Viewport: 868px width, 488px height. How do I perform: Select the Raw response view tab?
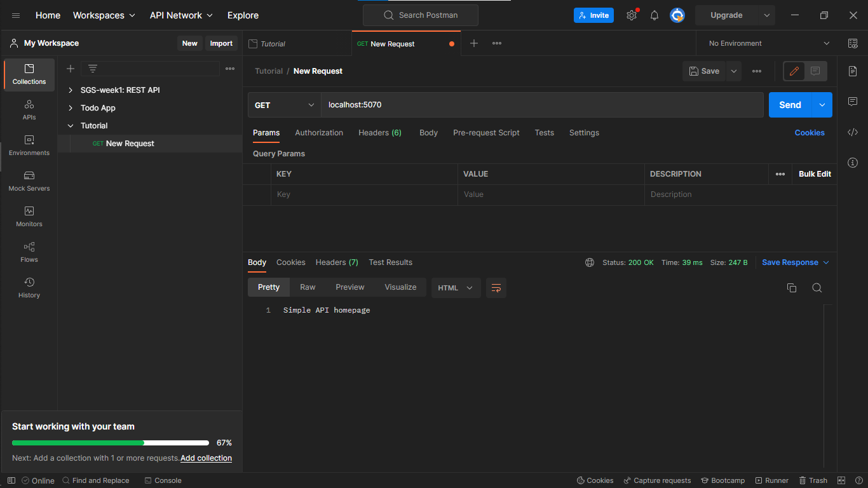point(308,287)
